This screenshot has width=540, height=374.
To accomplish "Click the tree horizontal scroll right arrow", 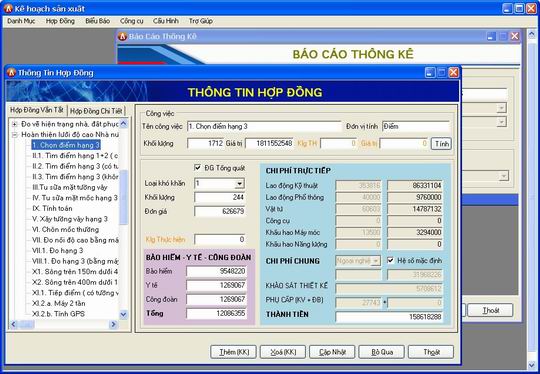I will pyautogui.click(x=113, y=324).
